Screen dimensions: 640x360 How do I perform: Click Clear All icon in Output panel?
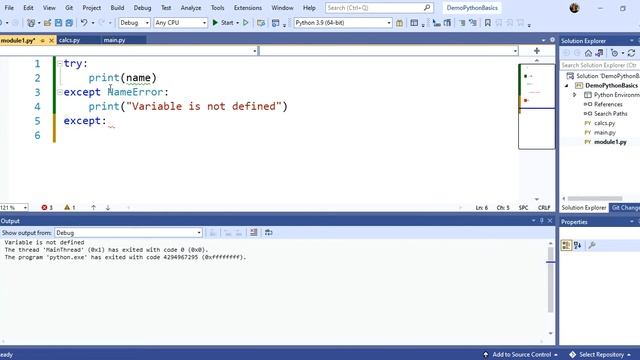pos(253,233)
